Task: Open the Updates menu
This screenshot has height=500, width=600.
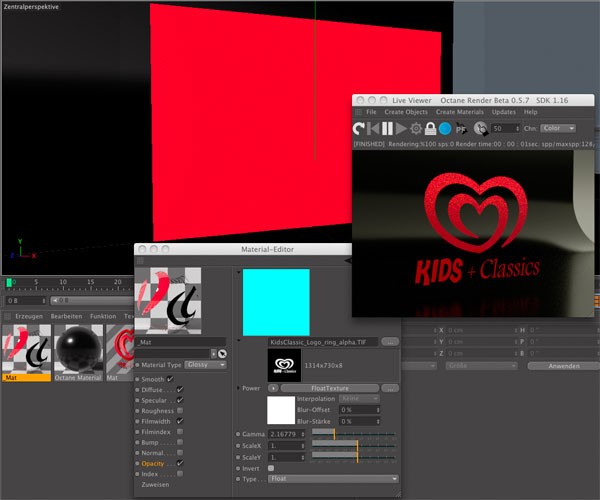Action: (x=504, y=112)
